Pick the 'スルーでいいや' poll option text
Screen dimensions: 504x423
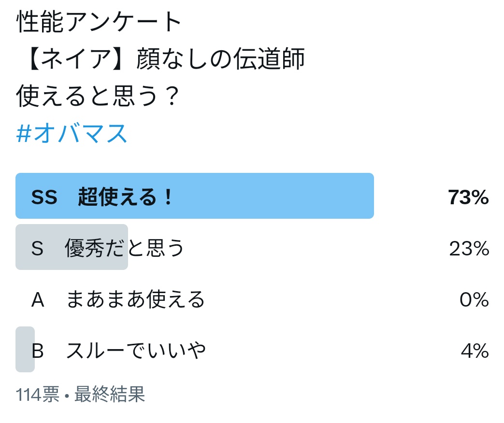click(x=136, y=351)
